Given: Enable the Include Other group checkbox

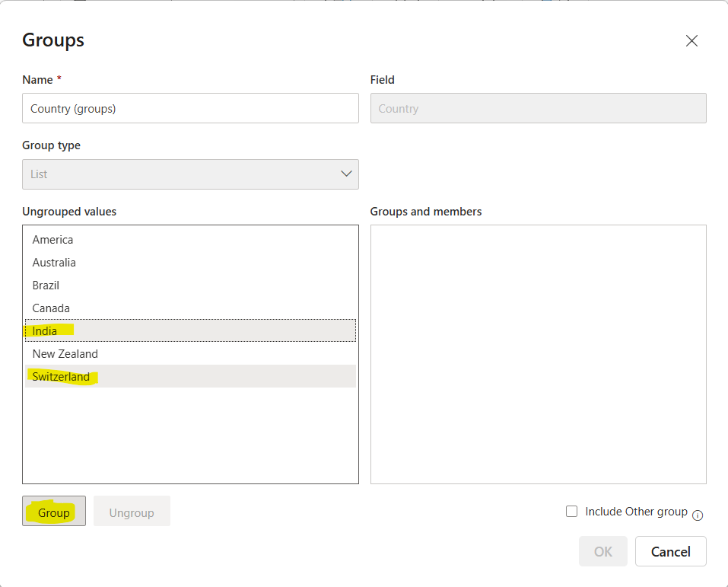Looking at the screenshot, I should point(571,511).
